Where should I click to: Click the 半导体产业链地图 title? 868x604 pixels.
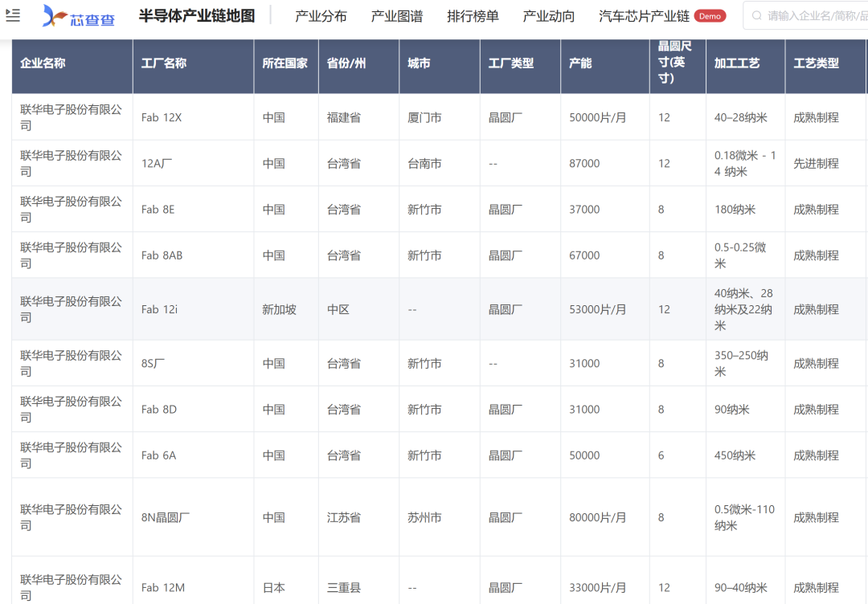point(196,16)
